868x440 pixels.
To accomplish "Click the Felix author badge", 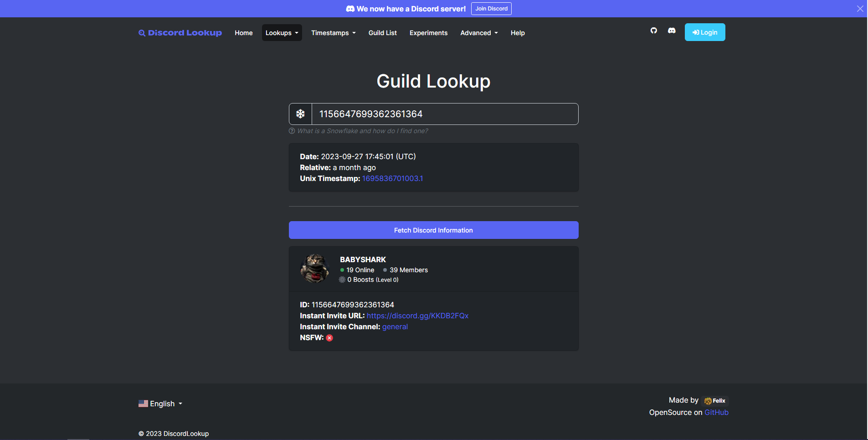I will [715, 401].
